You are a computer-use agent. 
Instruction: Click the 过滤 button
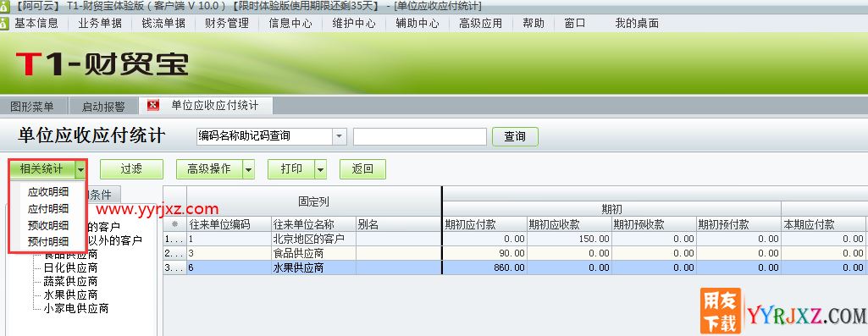(x=131, y=169)
